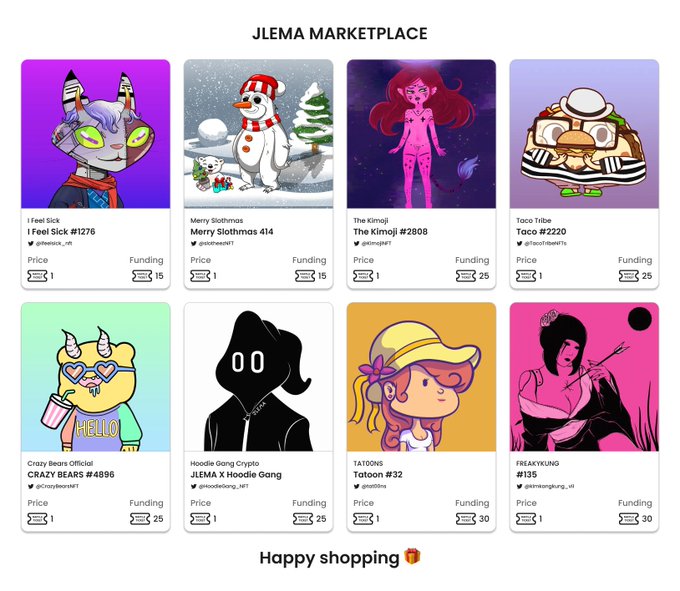Click funding ticket icon on The Kimoji card

click(466, 276)
